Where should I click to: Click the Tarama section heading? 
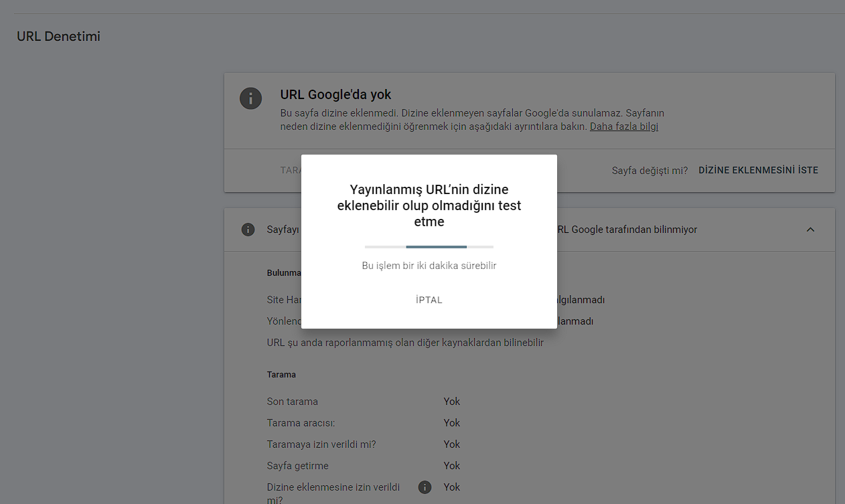coord(281,375)
